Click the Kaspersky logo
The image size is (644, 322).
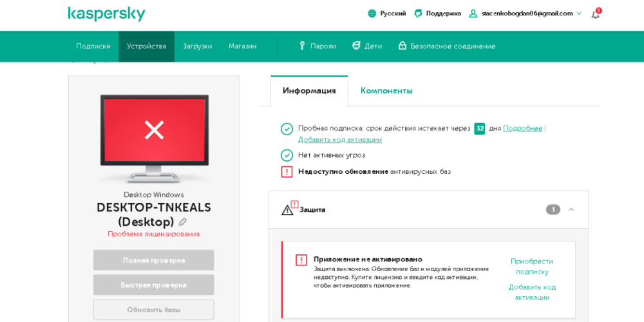coord(106,14)
